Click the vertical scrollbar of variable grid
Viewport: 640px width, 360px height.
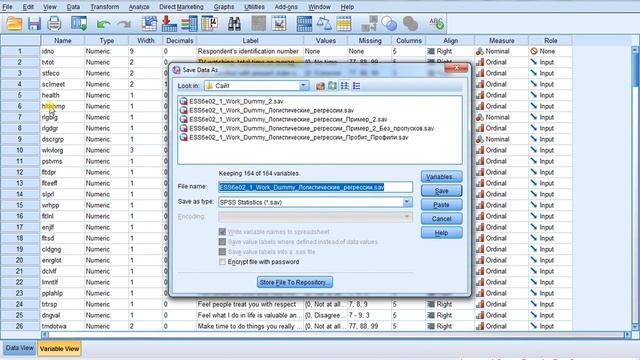point(635,188)
